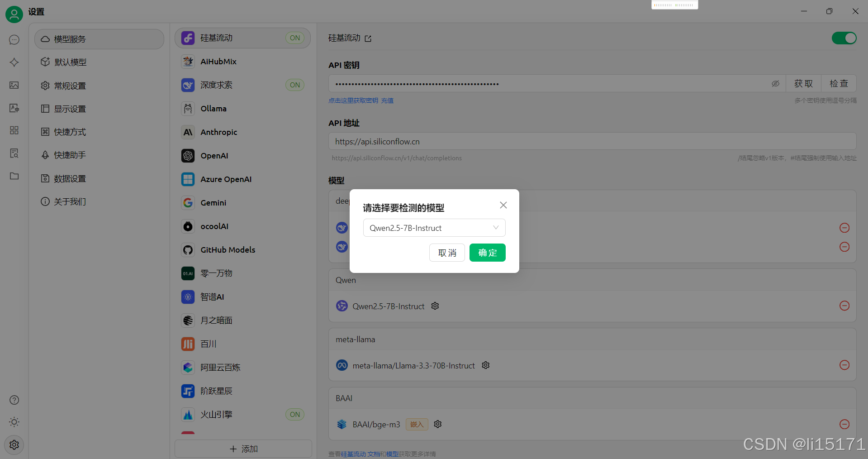Image resolution: width=868 pixels, height=459 pixels.
Task: Select the ocoolAI provider
Action: 243,226
